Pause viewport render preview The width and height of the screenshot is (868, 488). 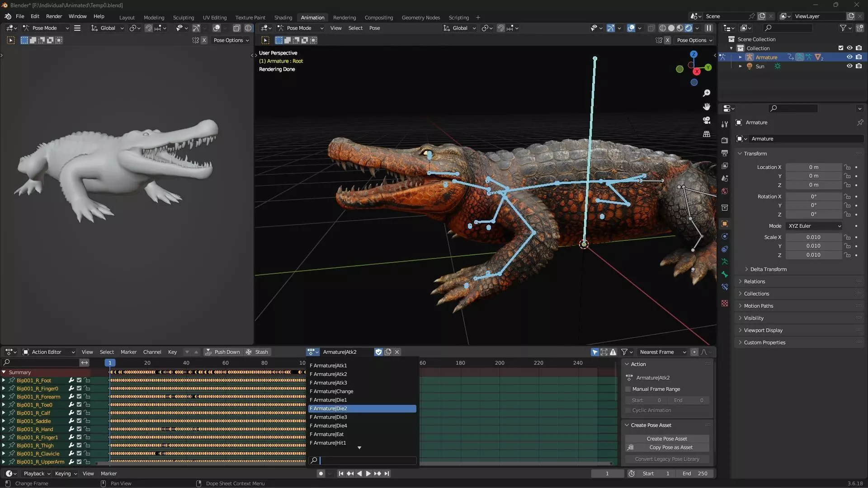pos(709,28)
